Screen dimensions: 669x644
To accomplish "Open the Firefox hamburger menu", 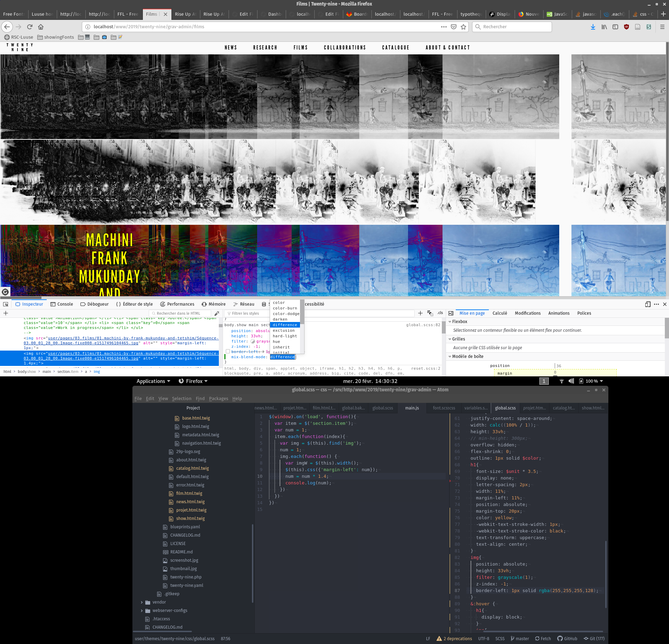I will point(662,27).
